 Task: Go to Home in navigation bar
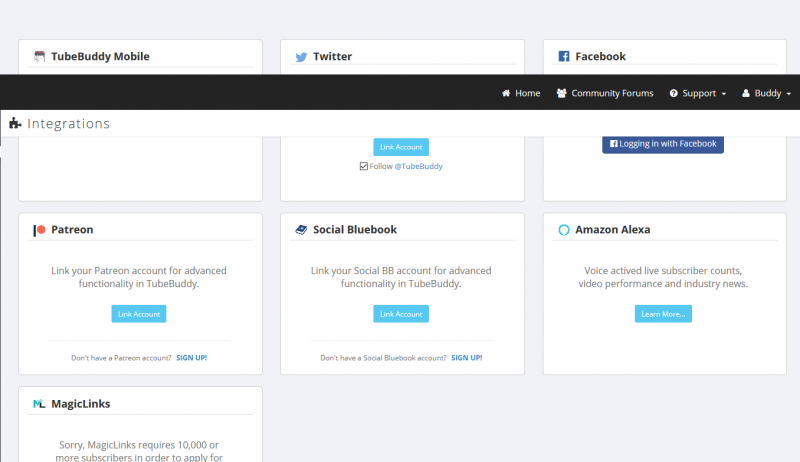pyautogui.click(x=521, y=93)
